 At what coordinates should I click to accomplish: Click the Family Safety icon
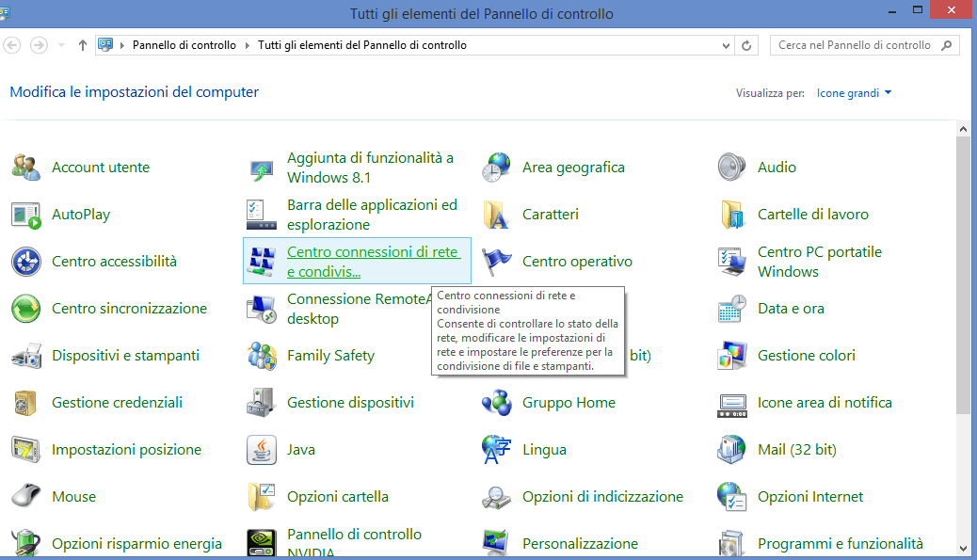point(262,356)
